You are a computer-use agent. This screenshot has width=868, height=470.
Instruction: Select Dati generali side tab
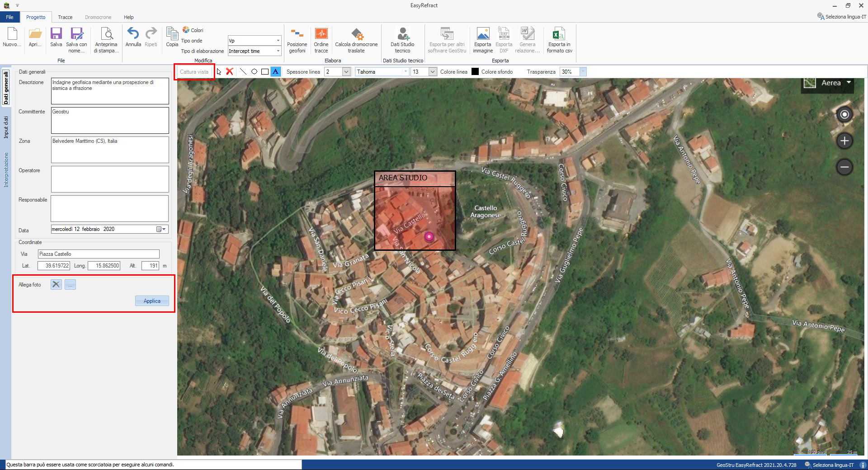[6, 88]
